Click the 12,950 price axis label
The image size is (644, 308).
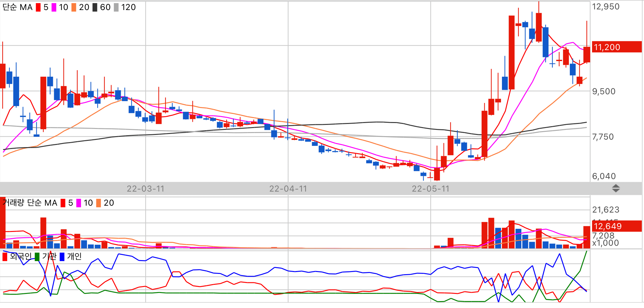click(606, 7)
